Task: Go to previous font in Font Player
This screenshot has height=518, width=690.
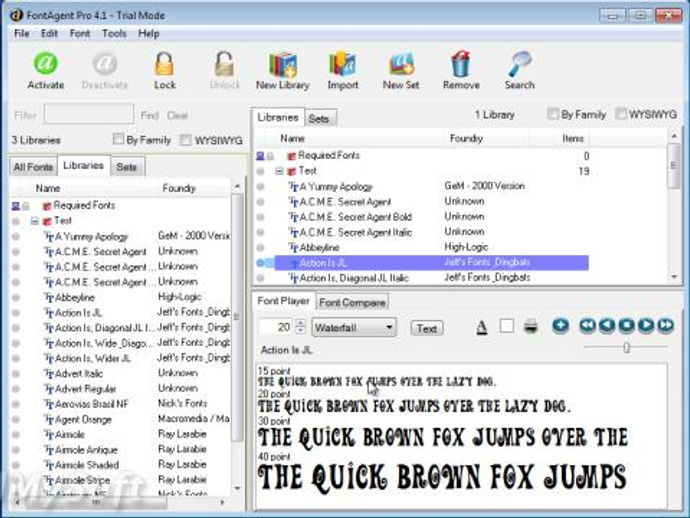Action: (x=607, y=326)
